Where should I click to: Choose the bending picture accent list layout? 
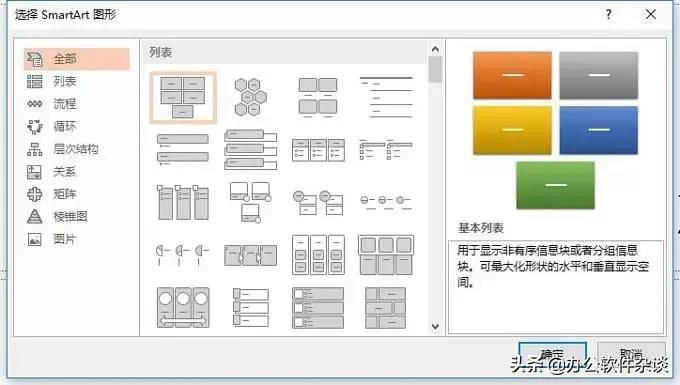tap(250, 202)
